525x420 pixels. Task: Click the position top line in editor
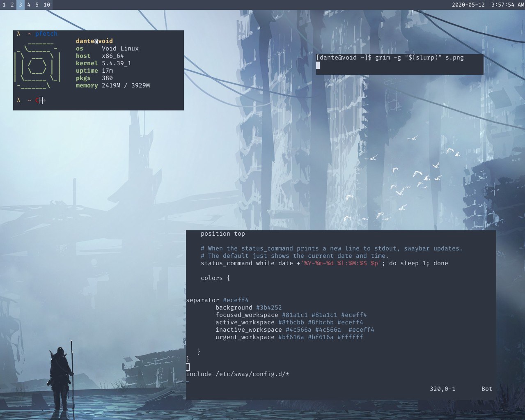223,234
